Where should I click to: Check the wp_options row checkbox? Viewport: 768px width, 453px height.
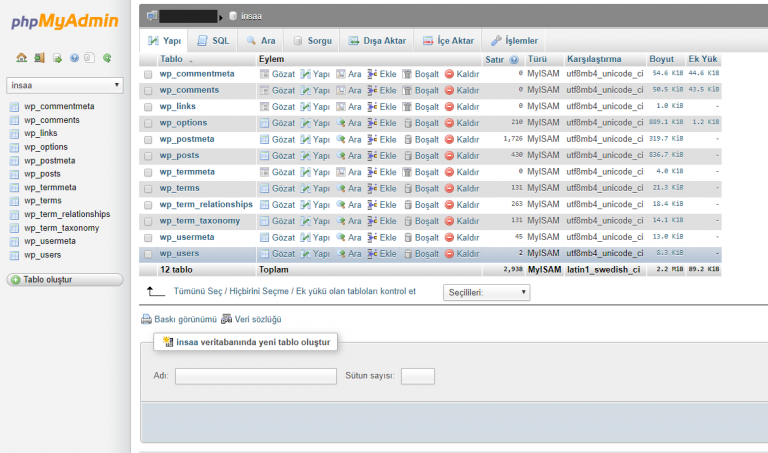(148, 123)
